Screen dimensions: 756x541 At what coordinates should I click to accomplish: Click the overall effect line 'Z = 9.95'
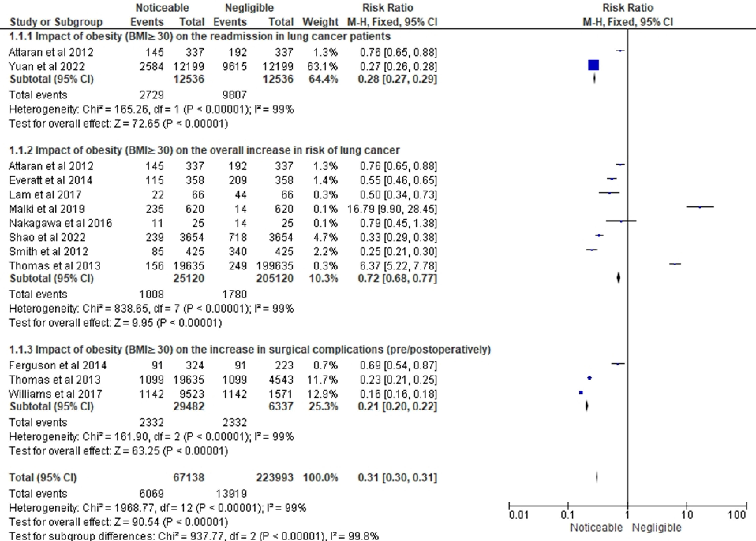[115, 323]
